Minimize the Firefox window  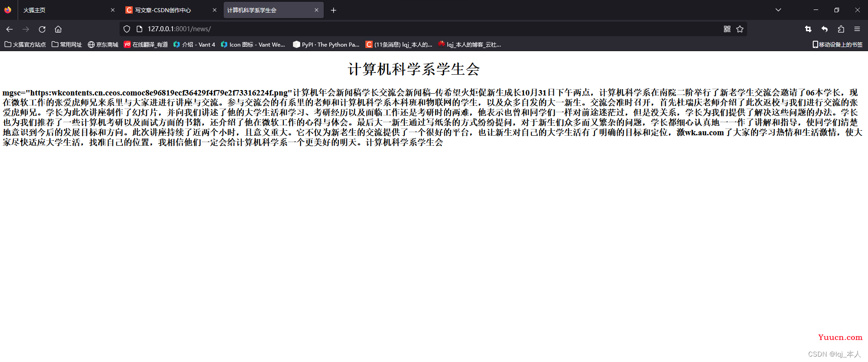point(816,10)
